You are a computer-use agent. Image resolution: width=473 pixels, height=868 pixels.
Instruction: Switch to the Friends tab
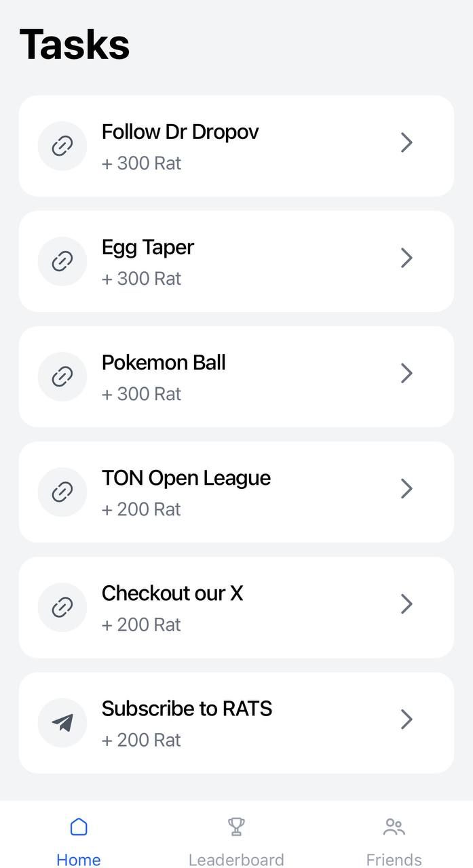(x=394, y=841)
